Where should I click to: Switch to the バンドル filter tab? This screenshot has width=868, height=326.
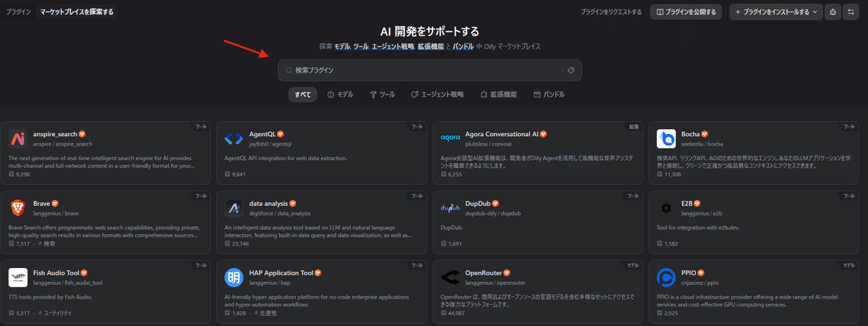point(548,95)
